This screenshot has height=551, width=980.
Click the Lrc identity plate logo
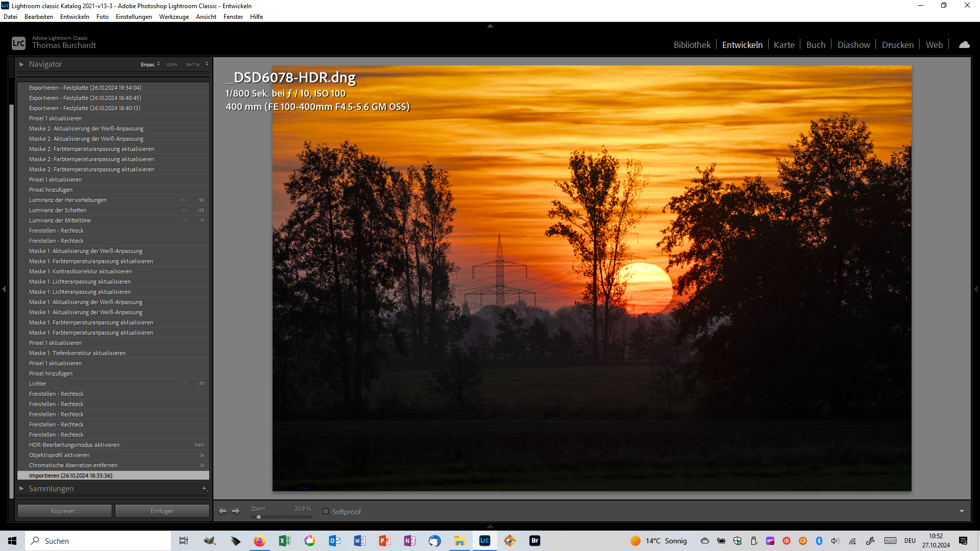(x=18, y=43)
